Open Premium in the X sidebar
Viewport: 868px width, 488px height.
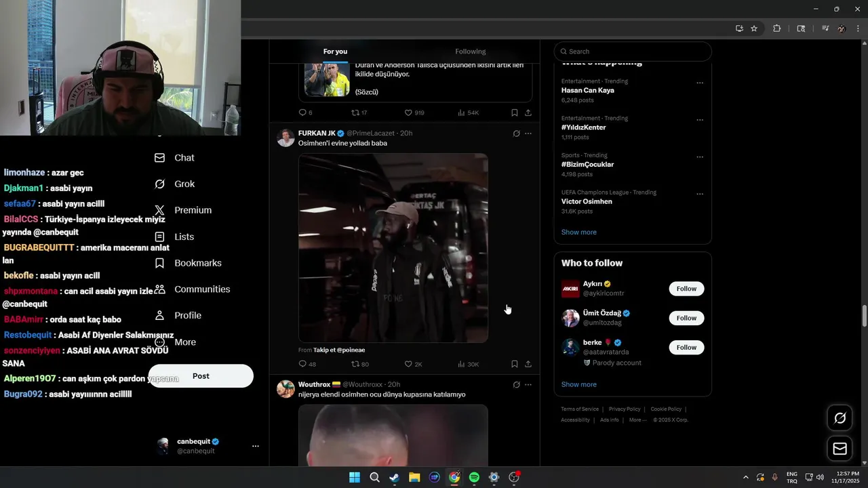(183, 210)
